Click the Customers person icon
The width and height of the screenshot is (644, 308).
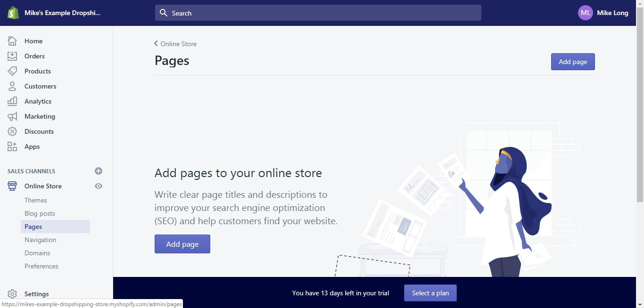point(12,86)
